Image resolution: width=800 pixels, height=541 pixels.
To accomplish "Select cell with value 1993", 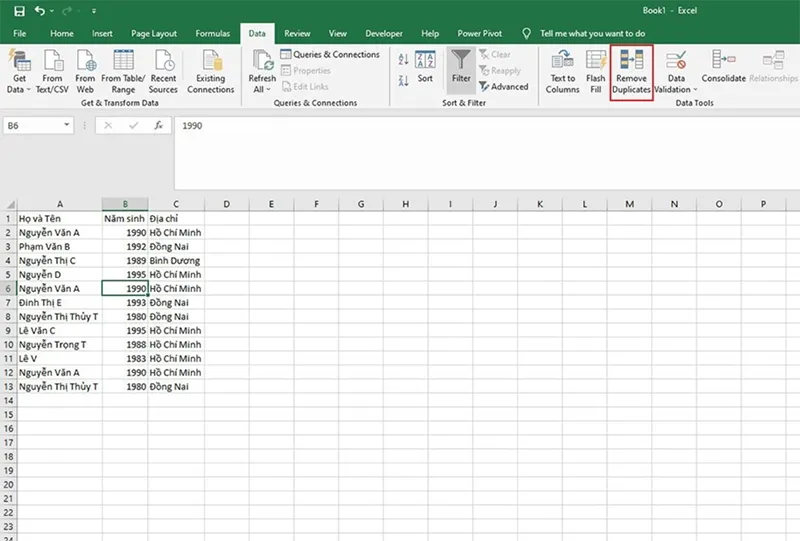I will pos(125,303).
